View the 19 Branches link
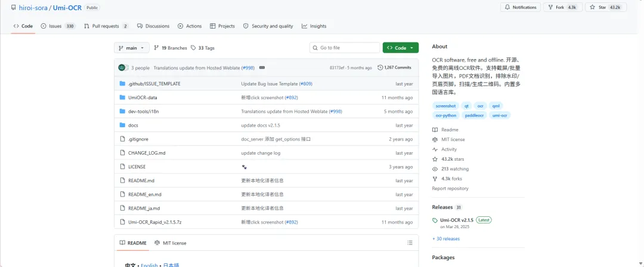 171,48
